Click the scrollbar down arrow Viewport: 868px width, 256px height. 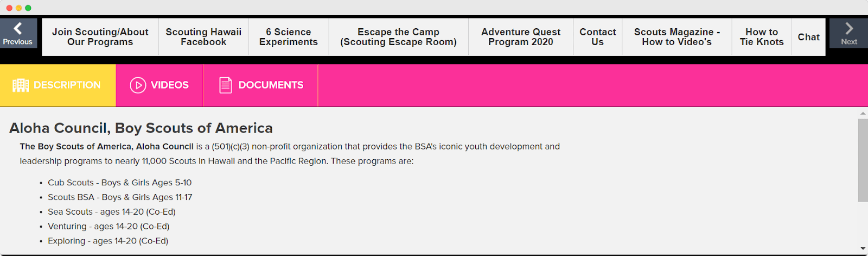[x=863, y=249]
